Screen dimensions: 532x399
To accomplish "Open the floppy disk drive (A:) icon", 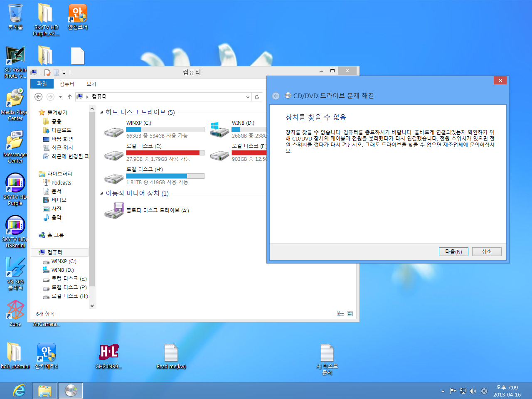I will coord(114,211).
